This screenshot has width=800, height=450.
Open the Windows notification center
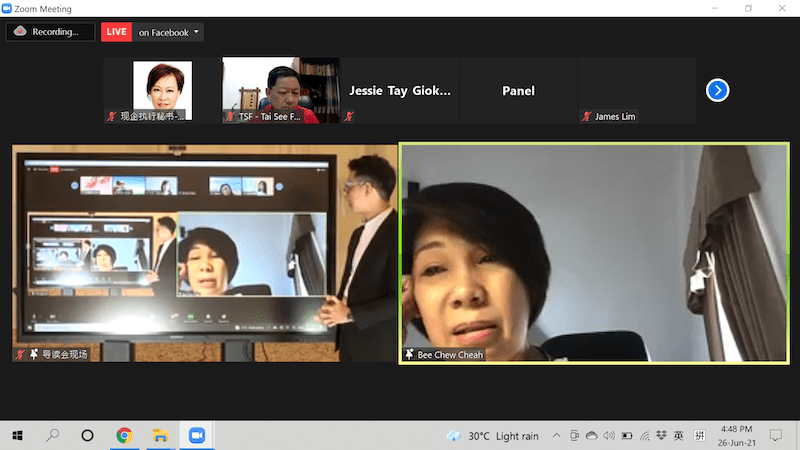tap(776, 436)
